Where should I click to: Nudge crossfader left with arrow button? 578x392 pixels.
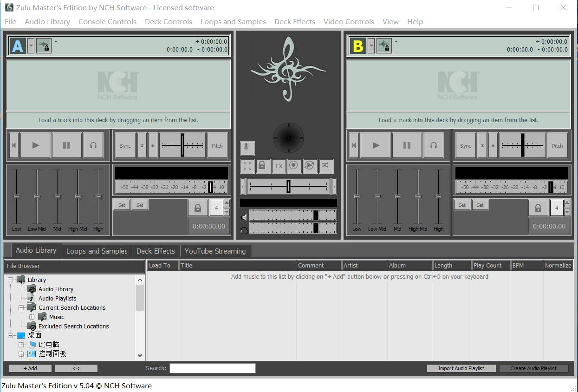pos(243,186)
